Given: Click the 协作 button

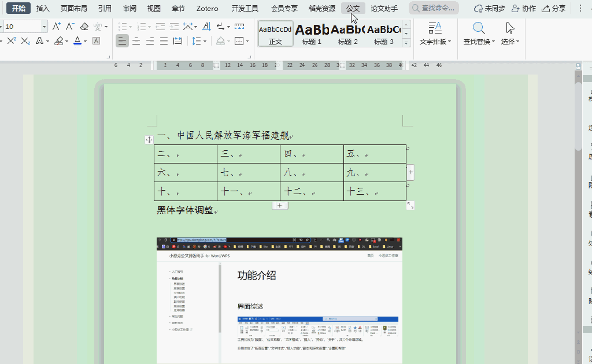Looking at the screenshot, I should coord(524,8).
